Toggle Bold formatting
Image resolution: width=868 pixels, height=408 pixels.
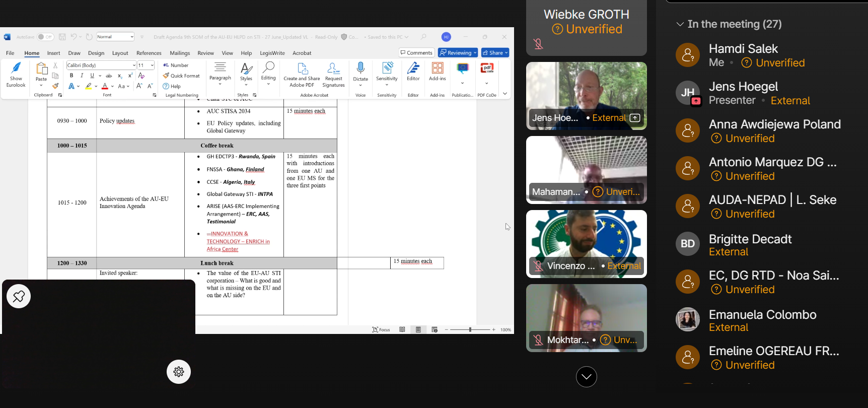pyautogui.click(x=71, y=76)
